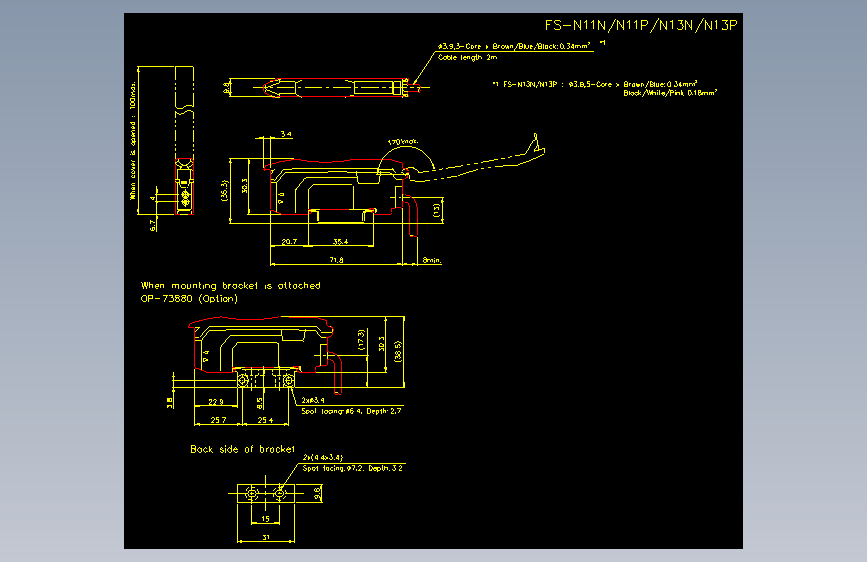Click the spot facing ø7.2 Depth 3.2 note
867x562 pixels.
[x=353, y=468]
